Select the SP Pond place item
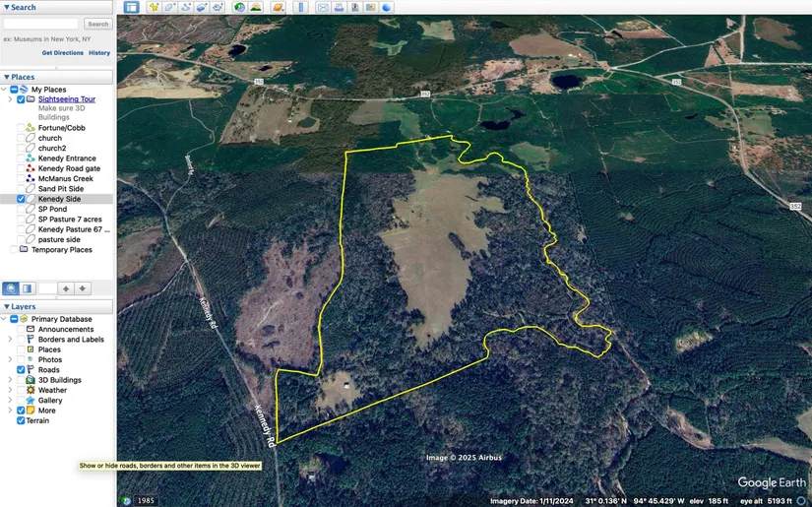This screenshot has width=812, height=507. pyautogui.click(x=52, y=210)
